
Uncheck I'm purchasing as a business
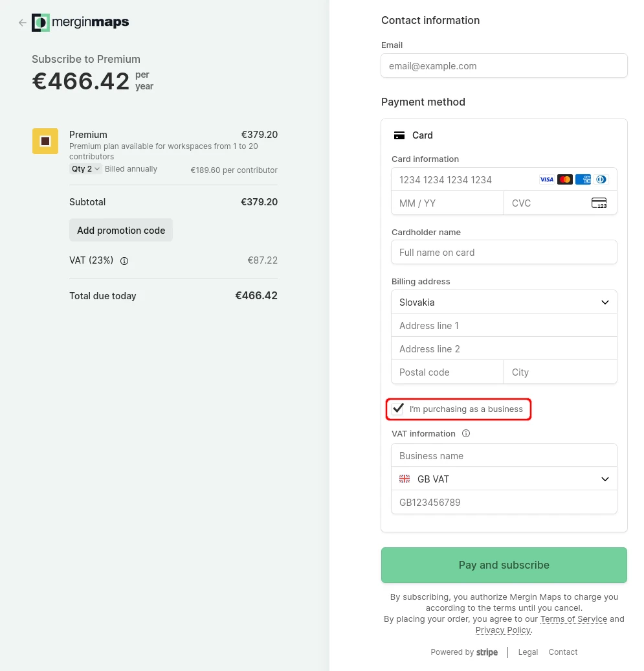(397, 409)
